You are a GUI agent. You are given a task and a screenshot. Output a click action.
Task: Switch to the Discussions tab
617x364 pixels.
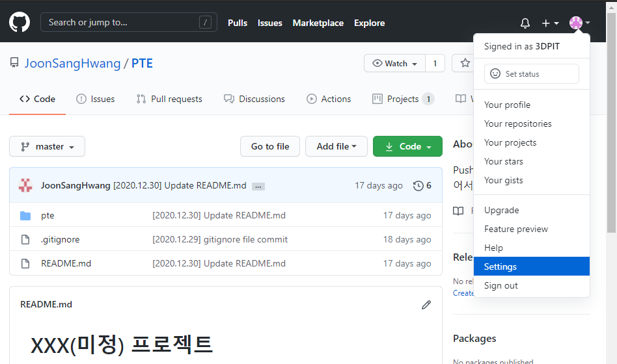[254, 99]
